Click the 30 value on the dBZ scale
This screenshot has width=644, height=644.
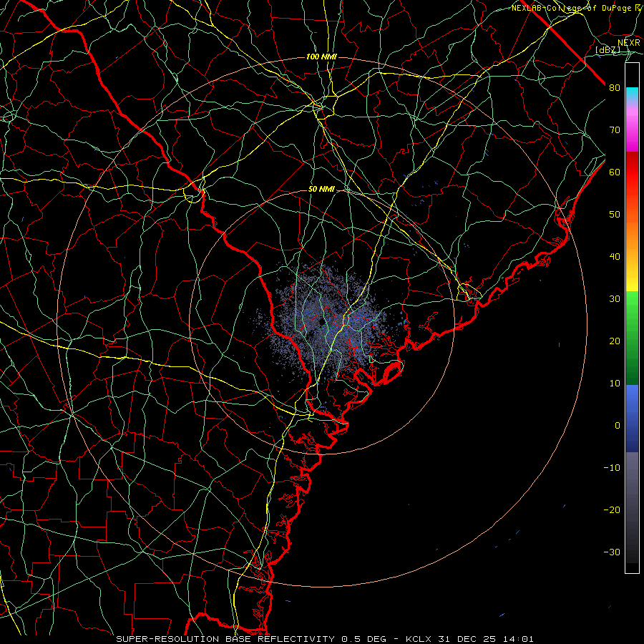click(x=615, y=299)
